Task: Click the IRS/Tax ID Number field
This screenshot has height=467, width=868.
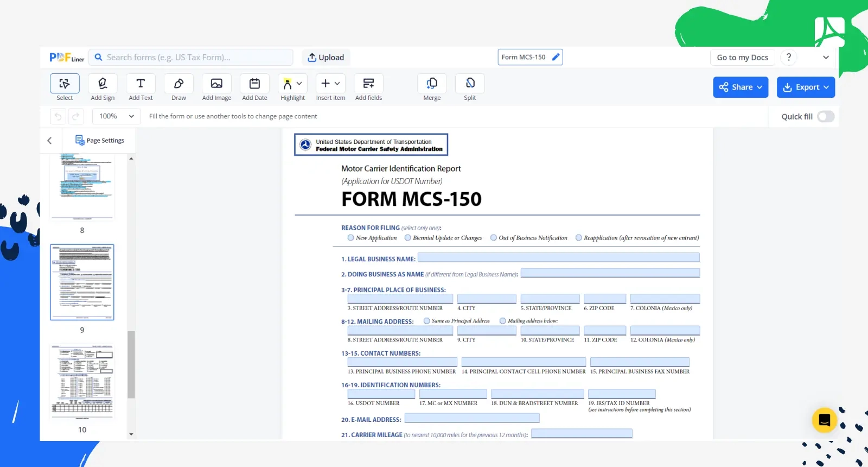Action: point(622,394)
